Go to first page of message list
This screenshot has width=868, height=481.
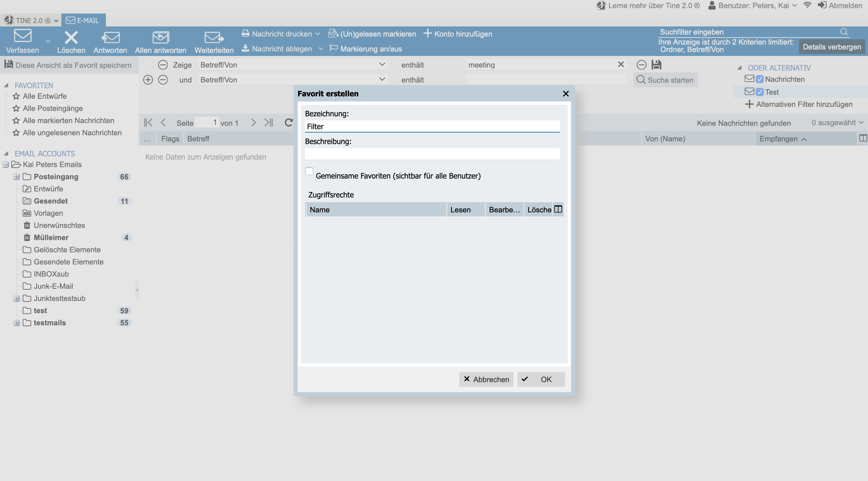click(148, 122)
